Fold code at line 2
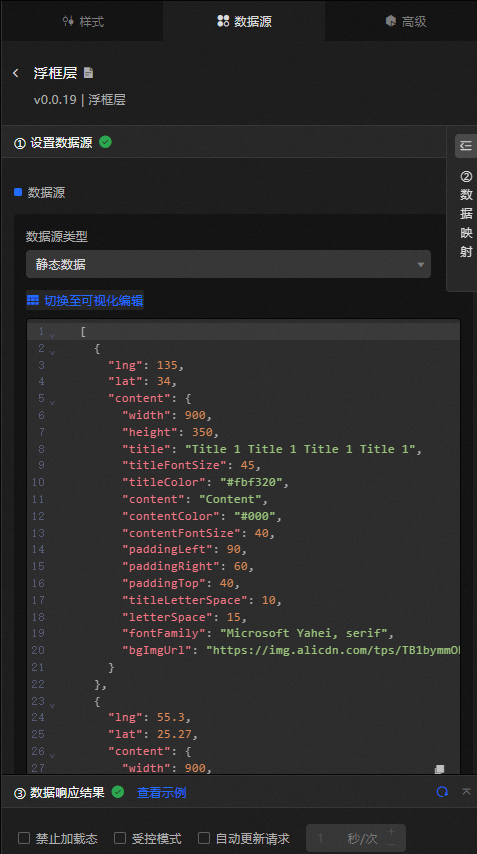This screenshot has height=854, width=477. point(52,351)
